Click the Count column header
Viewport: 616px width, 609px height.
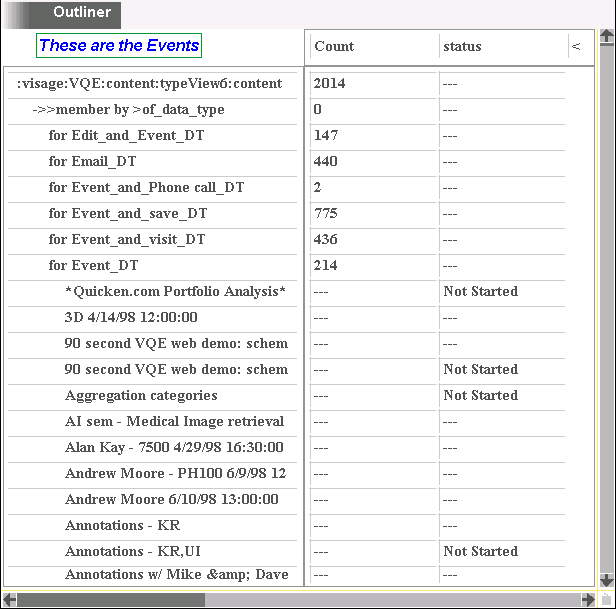click(x=334, y=46)
